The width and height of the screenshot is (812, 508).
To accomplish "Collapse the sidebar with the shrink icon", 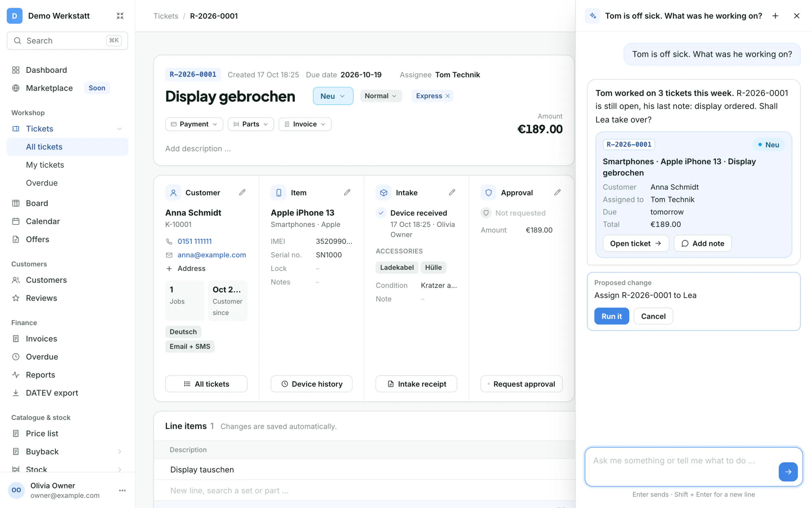I will (x=120, y=16).
